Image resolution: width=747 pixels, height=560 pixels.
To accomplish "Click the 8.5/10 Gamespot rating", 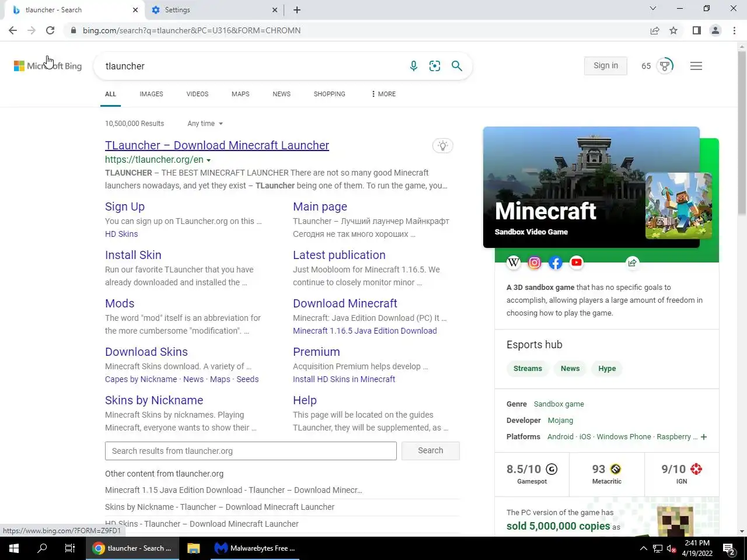I will (x=532, y=474).
